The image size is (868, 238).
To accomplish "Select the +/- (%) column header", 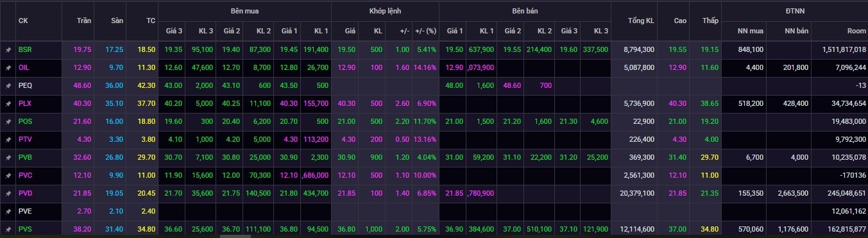I will 425,30.
